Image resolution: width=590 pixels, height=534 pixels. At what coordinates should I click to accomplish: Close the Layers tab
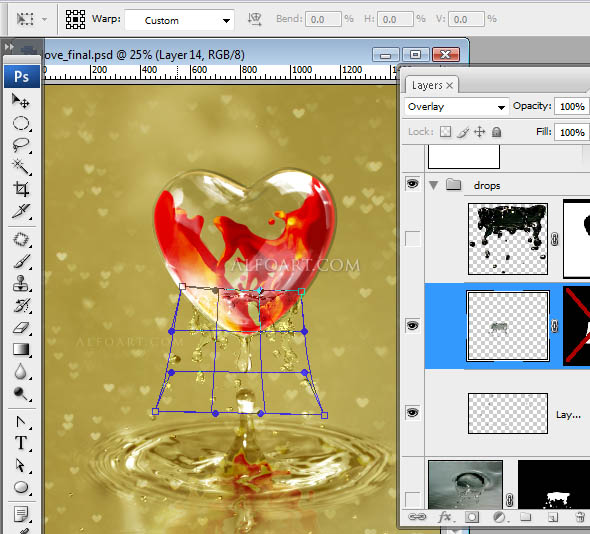(449, 86)
